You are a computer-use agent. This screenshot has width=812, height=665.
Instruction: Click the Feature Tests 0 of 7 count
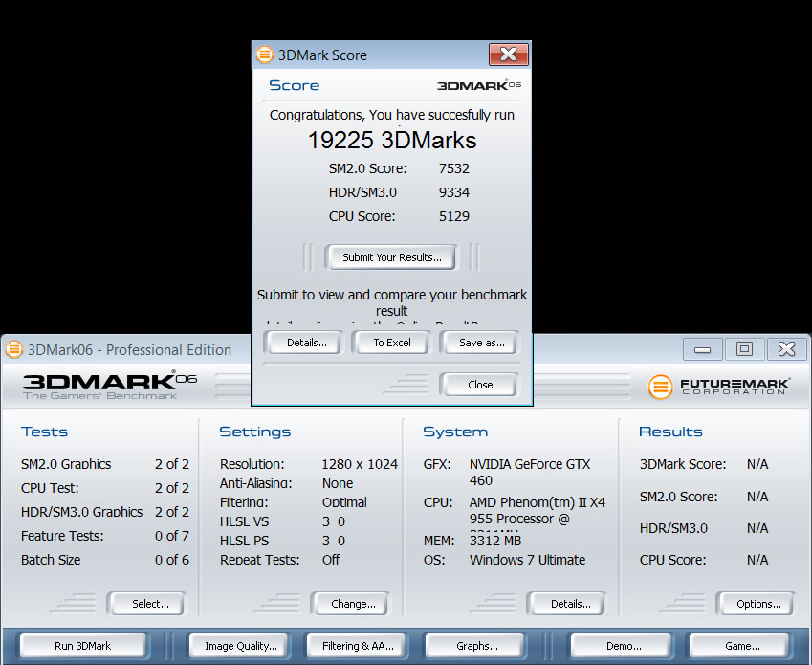click(x=172, y=536)
